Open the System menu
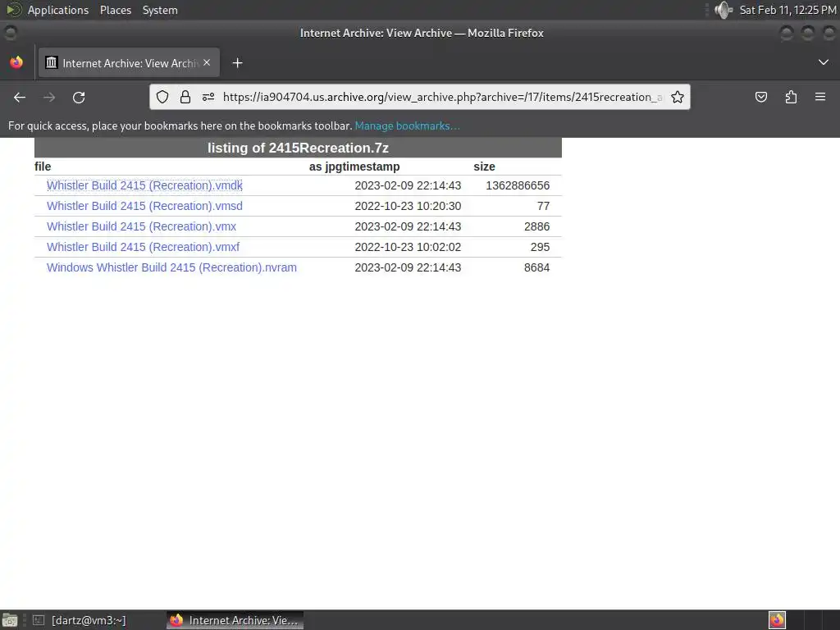Viewport: 840px width, 630px height. pyautogui.click(x=160, y=10)
